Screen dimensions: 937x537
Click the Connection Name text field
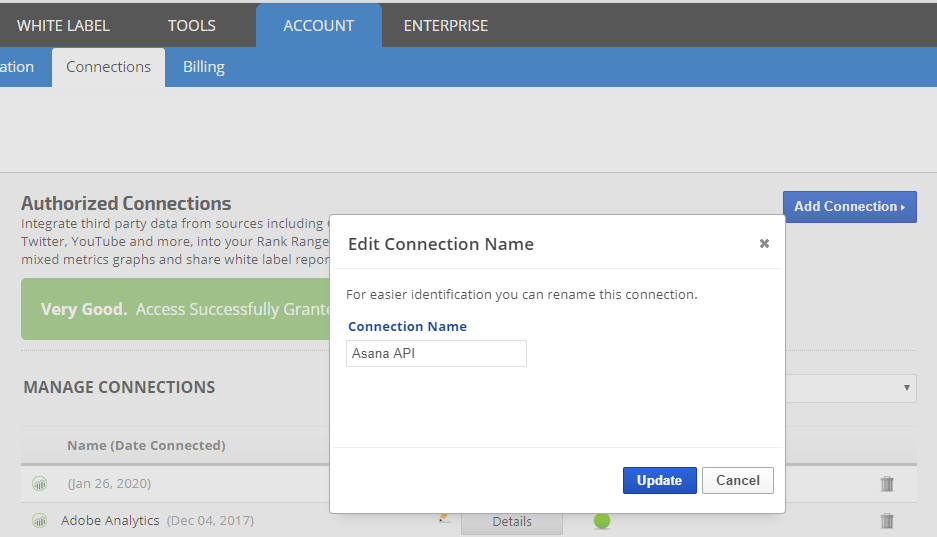click(x=436, y=354)
